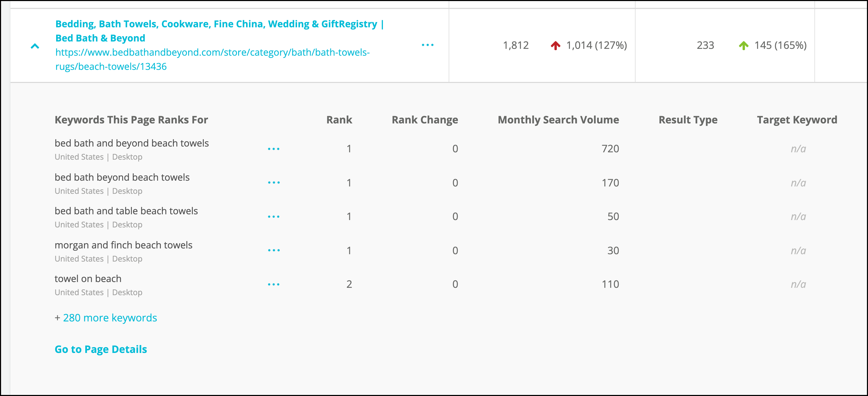Select keyword 'bed bath and beyond beach towels'
The height and width of the screenshot is (396, 868).
point(132,143)
